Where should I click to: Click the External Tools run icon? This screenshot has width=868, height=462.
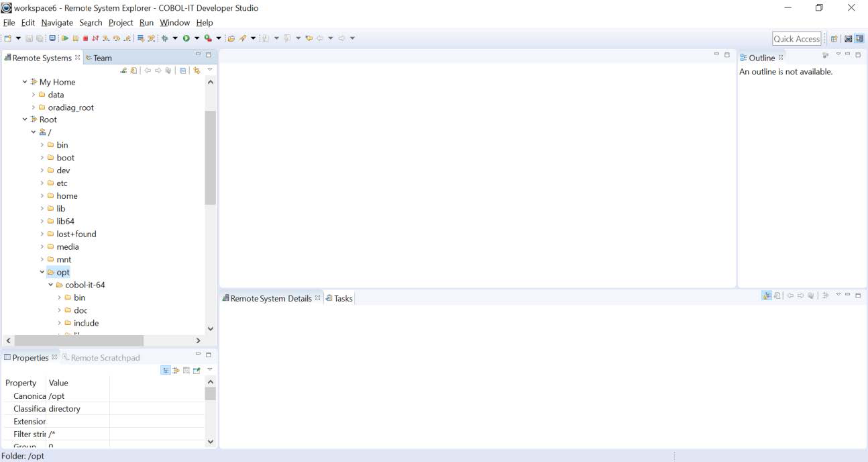(208, 38)
